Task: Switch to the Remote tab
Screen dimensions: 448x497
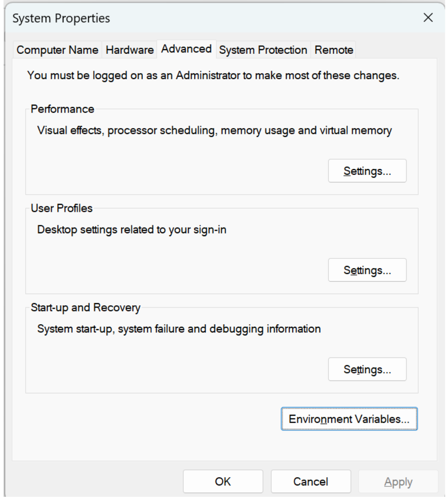Action: (333, 50)
